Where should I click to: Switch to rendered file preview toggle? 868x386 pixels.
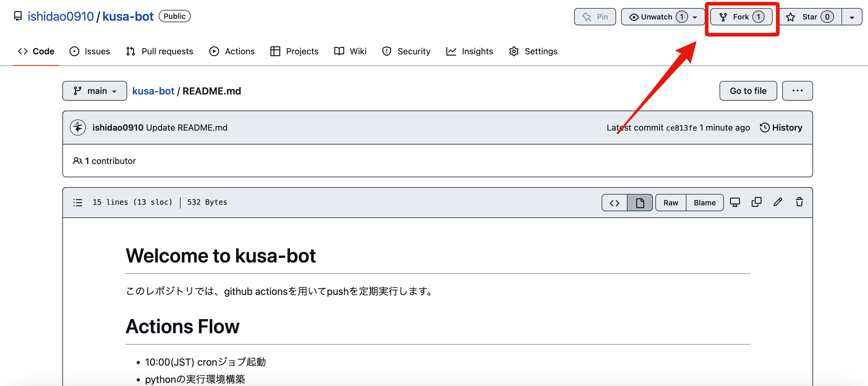pos(640,203)
